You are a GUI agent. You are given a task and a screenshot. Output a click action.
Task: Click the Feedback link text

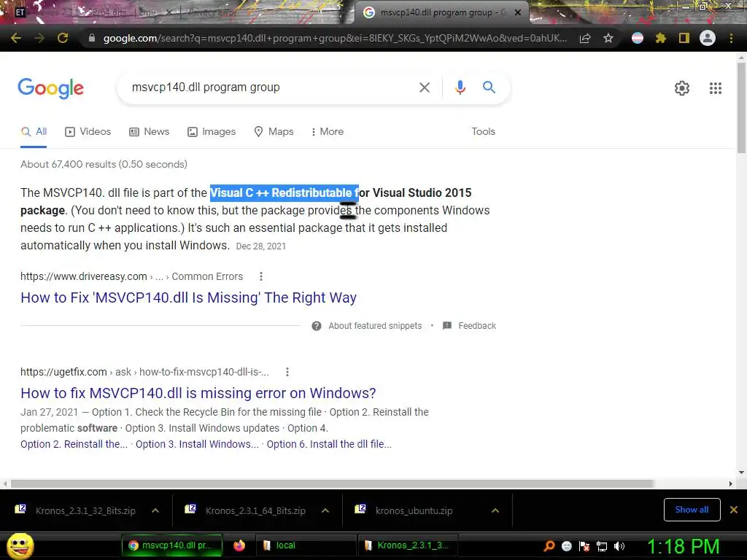coord(477,326)
